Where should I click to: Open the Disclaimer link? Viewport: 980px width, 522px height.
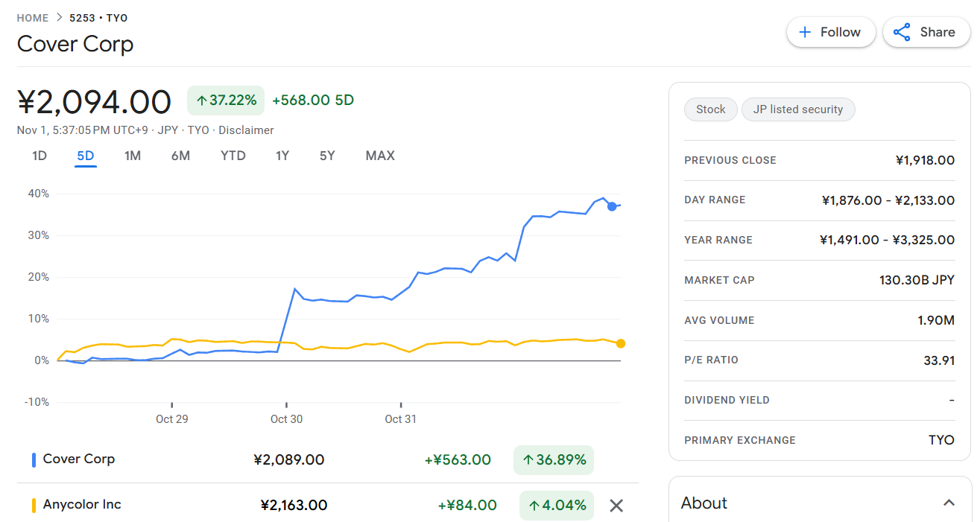(246, 130)
